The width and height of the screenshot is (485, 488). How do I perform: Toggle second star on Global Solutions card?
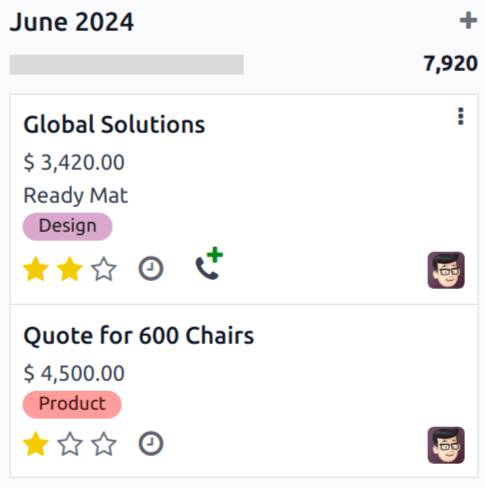(x=70, y=268)
